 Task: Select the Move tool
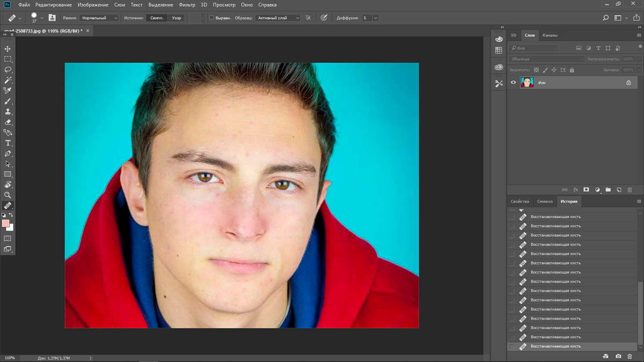pyautogui.click(x=8, y=49)
